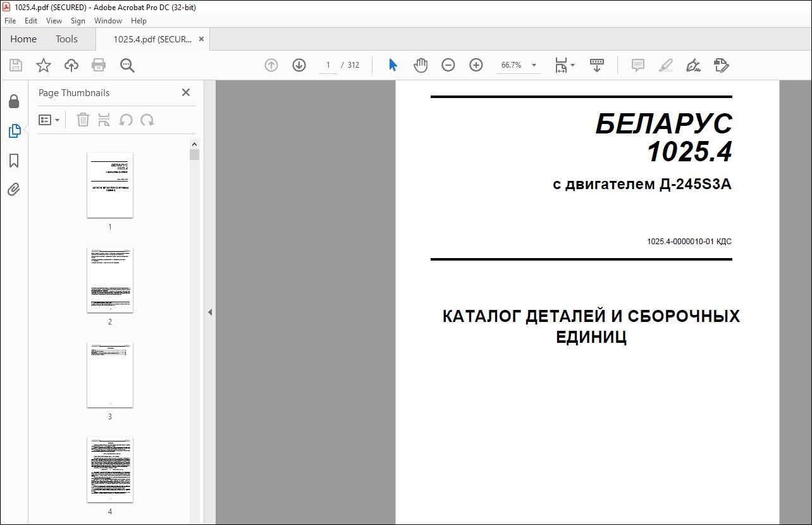This screenshot has height=525, width=812.
Task: Open the Help menu
Action: [x=138, y=21]
